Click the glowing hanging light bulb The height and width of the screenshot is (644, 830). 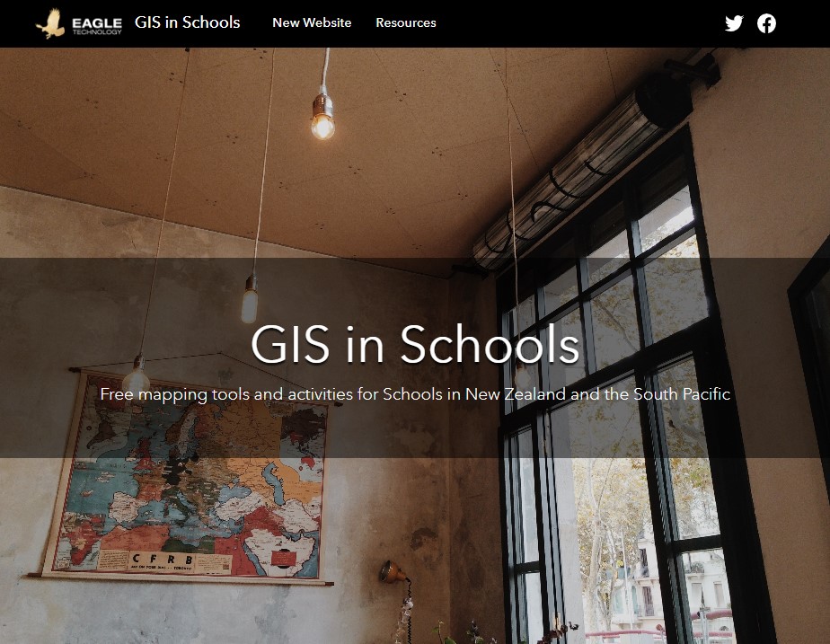point(322,119)
